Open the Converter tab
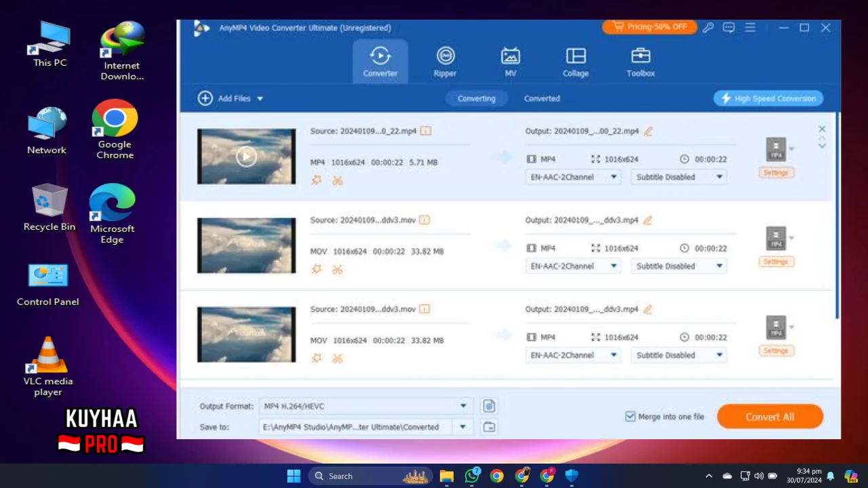The height and width of the screenshot is (488, 868). [380, 62]
